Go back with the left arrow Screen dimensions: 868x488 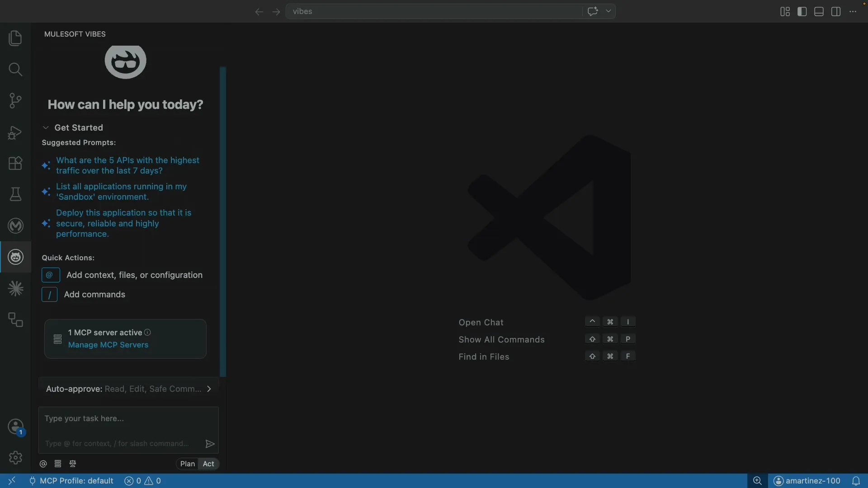point(259,12)
